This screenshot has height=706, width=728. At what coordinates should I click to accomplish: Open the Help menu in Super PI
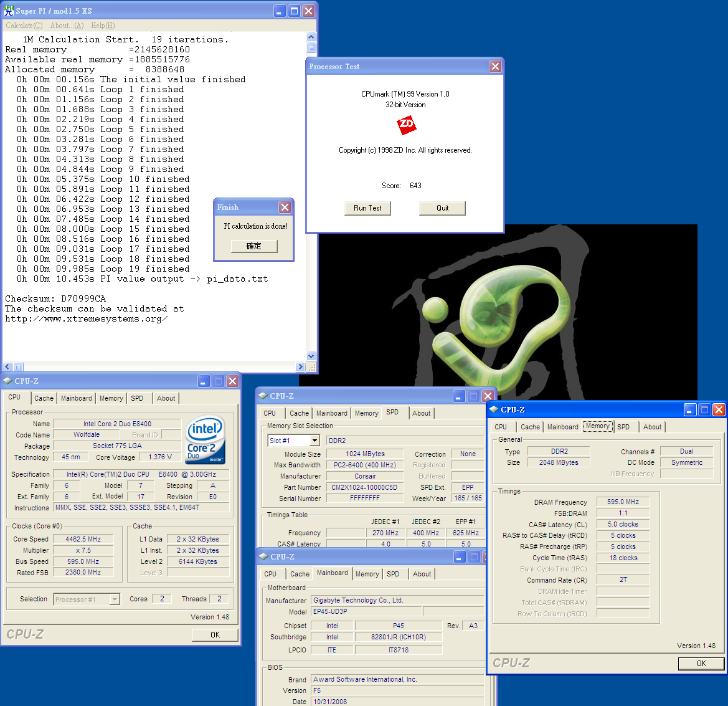103,26
